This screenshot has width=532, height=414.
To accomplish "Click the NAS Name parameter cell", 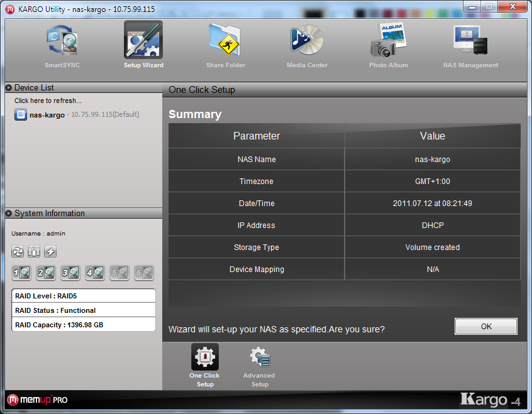I will (x=257, y=159).
